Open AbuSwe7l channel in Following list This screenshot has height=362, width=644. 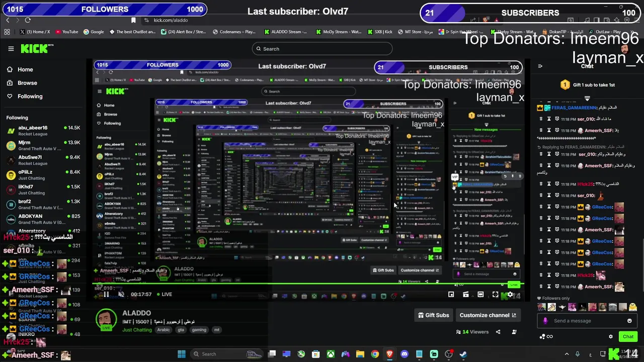[x=43, y=160]
